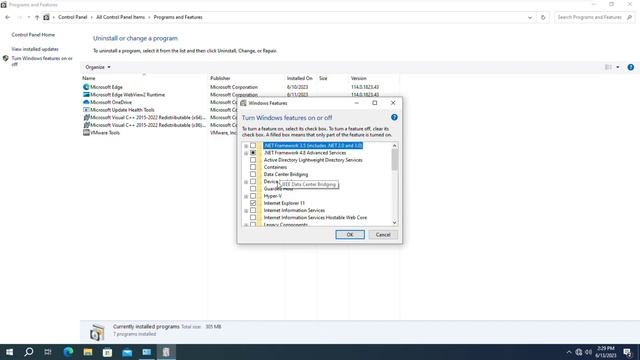Open Microsoft Store from the taskbar
The height and width of the screenshot is (360, 640).
(x=107, y=352)
